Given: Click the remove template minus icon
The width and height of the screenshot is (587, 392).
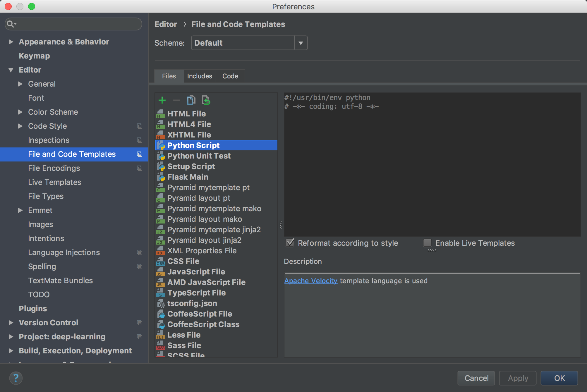Looking at the screenshot, I should [x=176, y=100].
